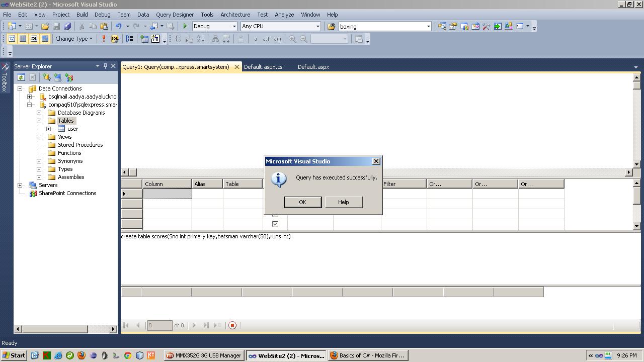Screen dimensions: 644x362
Task: Toggle the Show Criteria Pane button
Action: tap(23, 39)
